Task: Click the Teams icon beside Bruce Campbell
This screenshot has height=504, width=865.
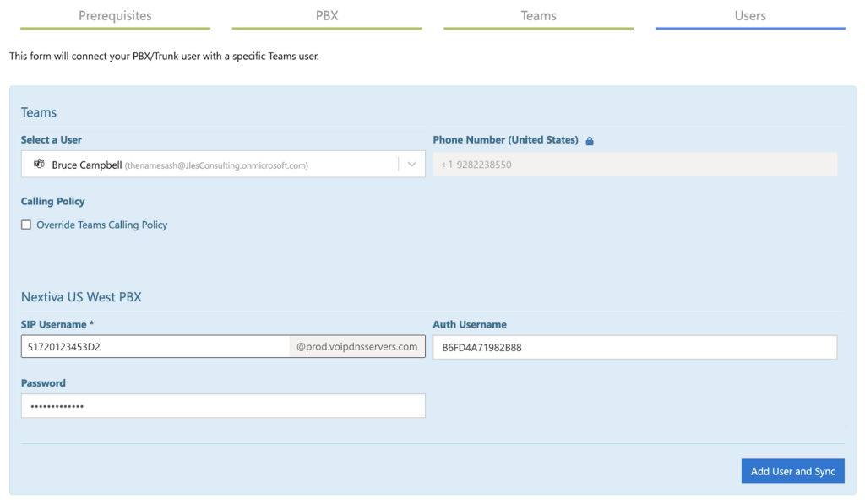Action: click(39, 164)
